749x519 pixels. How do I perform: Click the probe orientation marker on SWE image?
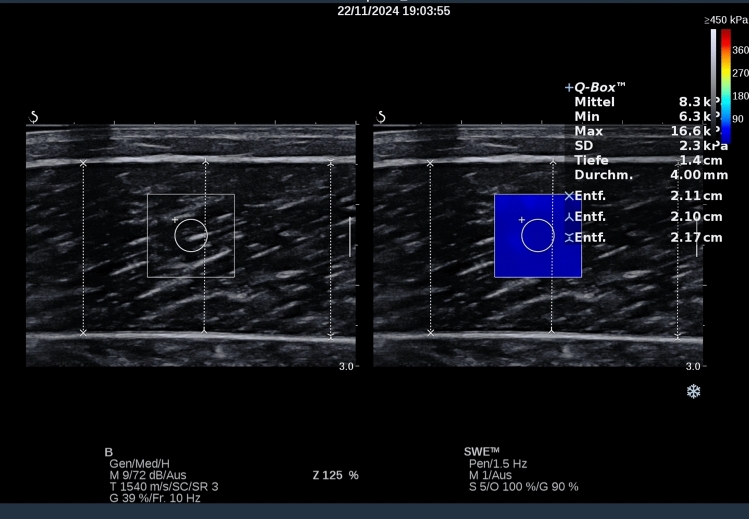tap(381, 117)
